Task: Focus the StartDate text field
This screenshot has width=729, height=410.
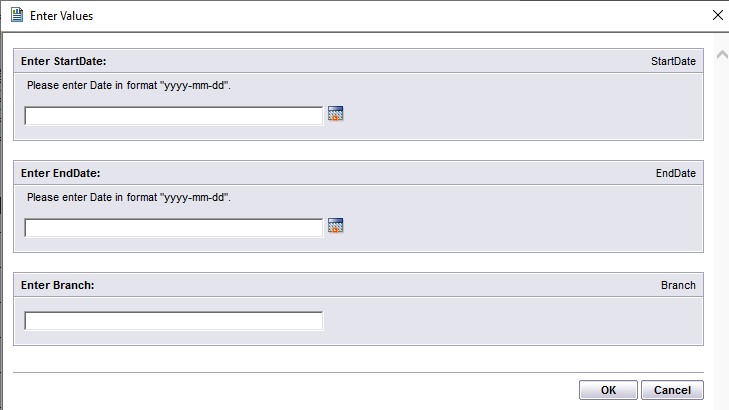Action: tap(173, 116)
